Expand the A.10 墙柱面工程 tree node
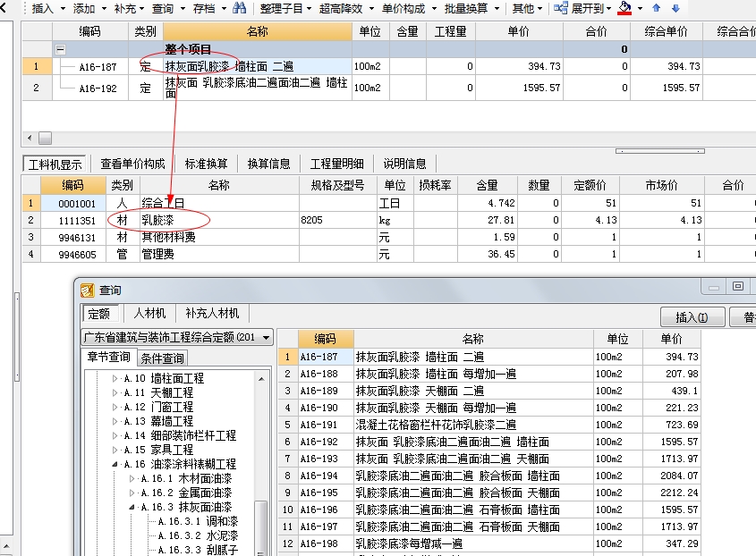This screenshot has width=756, height=556. click(x=115, y=379)
